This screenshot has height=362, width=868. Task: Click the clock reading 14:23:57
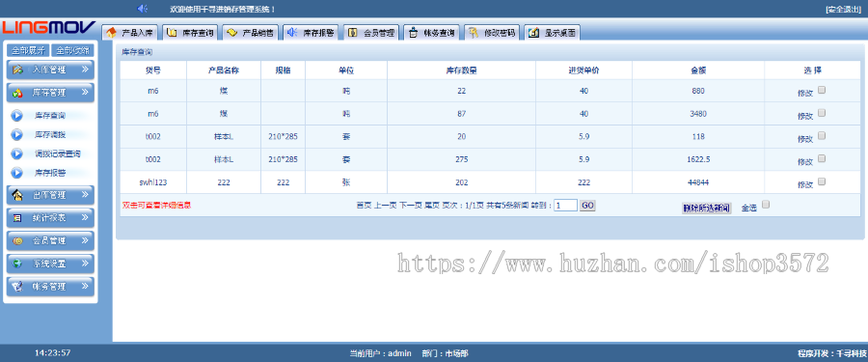coord(53,352)
